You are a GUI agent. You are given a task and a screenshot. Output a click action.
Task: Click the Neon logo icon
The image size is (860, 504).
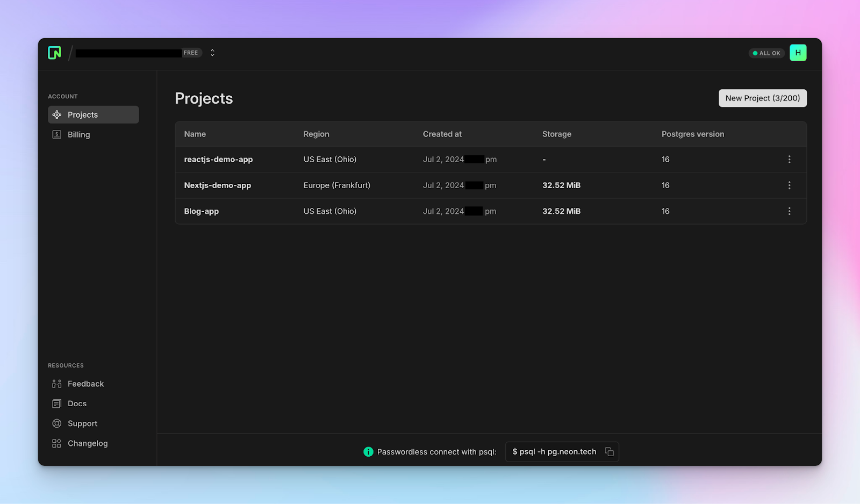click(54, 53)
